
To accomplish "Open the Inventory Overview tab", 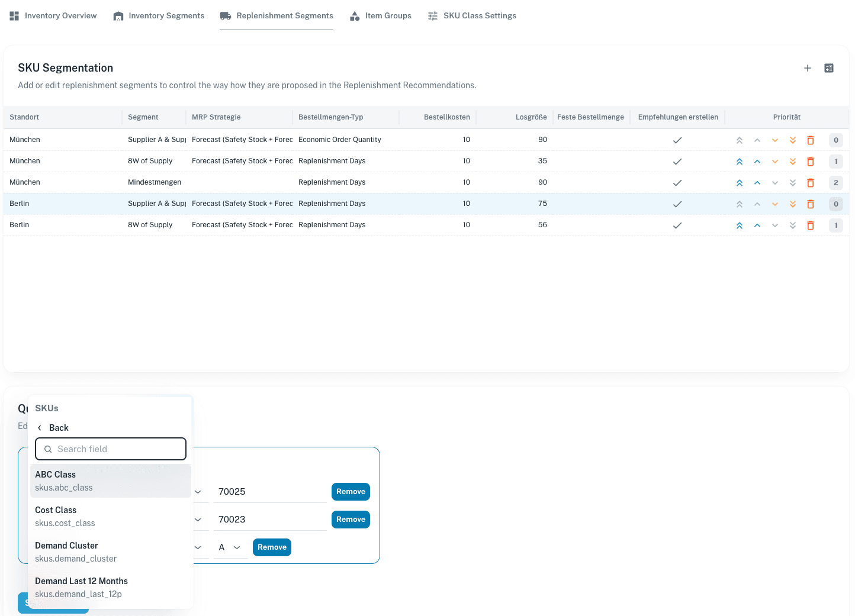I will tap(53, 16).
